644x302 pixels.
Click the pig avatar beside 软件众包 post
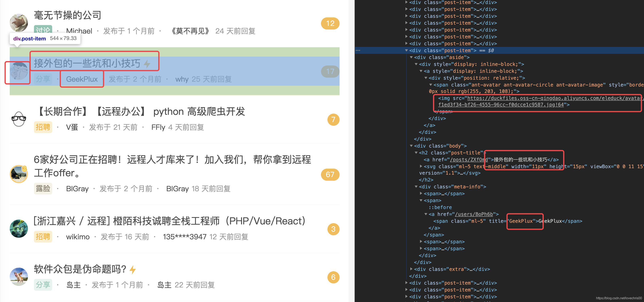click(19, 277)
